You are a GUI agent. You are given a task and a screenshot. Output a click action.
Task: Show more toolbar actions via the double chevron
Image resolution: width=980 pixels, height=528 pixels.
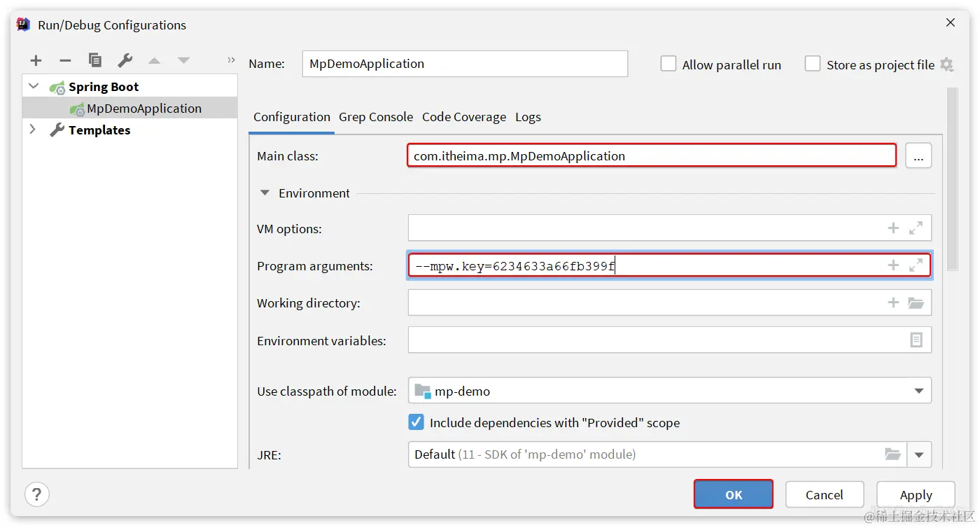point(231,60)
